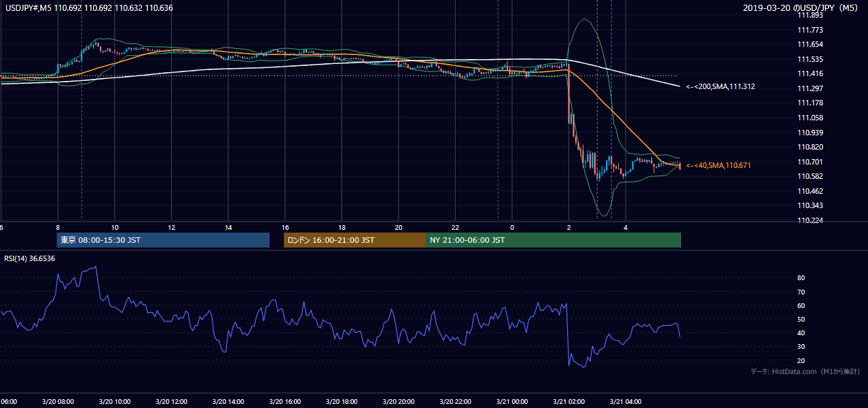Click the 3/20 10:00 bottom time label
The width and height of the screenshot is (868, 408).
[x=115, y=401]
